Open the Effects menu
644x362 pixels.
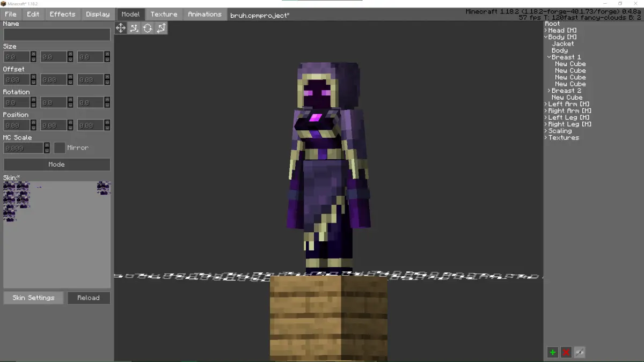click(62, 14)
